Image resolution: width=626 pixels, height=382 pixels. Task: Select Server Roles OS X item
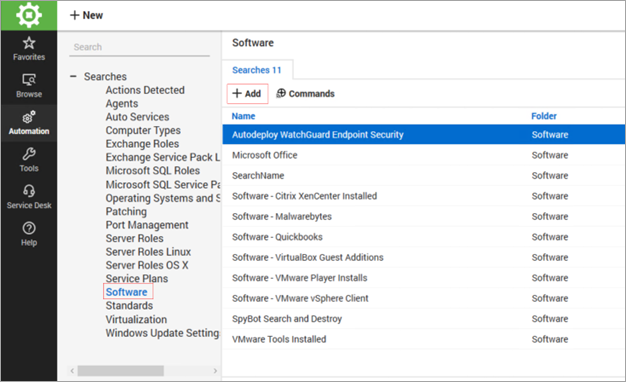click(x=147, y=265)
